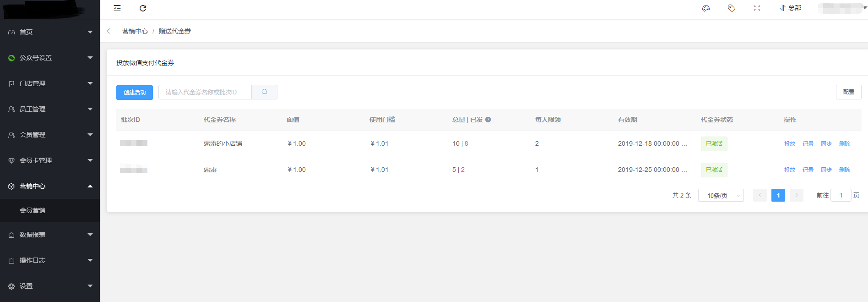The height and width of the screenshot is (302, 868).
Task: Expand the 首页 sidebar menu arrow
Action: coord(90,32)
